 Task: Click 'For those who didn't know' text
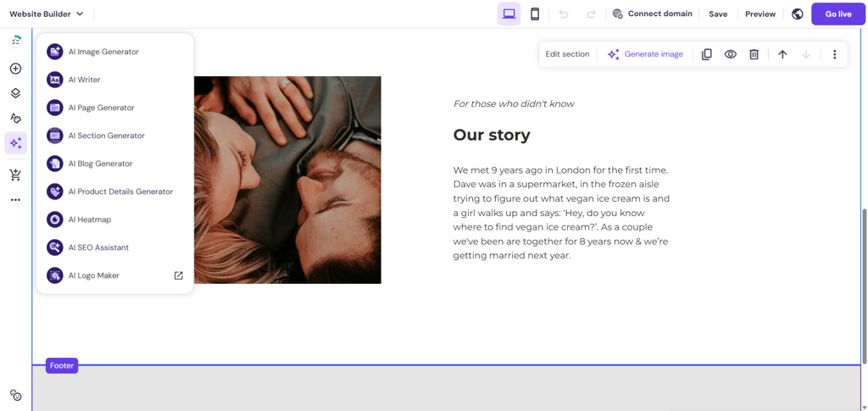coord(514,103)
